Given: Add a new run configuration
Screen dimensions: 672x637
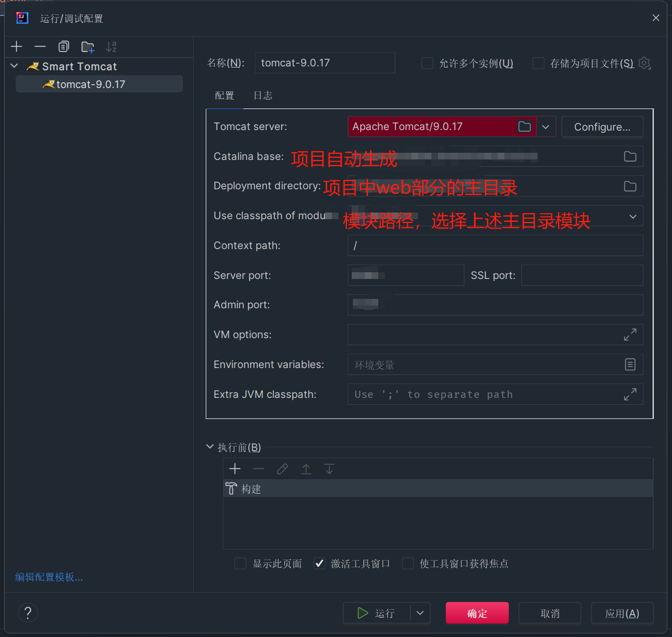Looking at the screenshot, I should 17,46.
